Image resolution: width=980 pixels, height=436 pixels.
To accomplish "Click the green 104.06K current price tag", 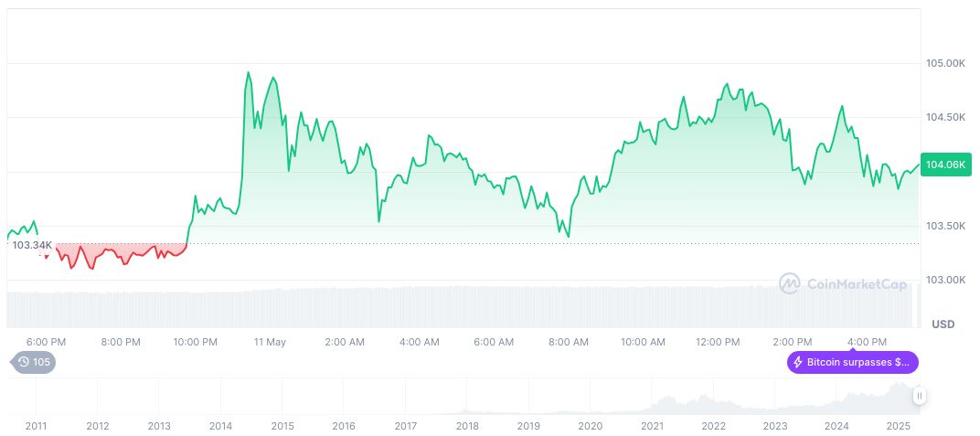I will click(x=945, y=165).
